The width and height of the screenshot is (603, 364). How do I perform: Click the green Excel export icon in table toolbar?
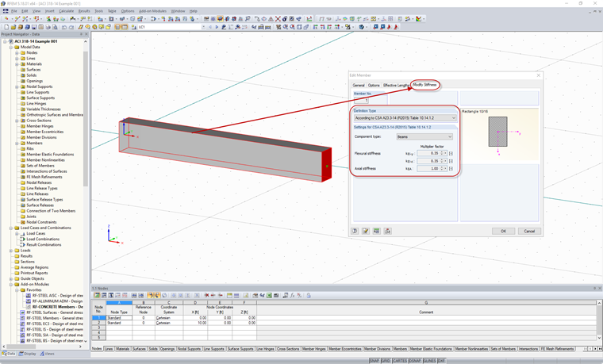(x=269, y=295)
